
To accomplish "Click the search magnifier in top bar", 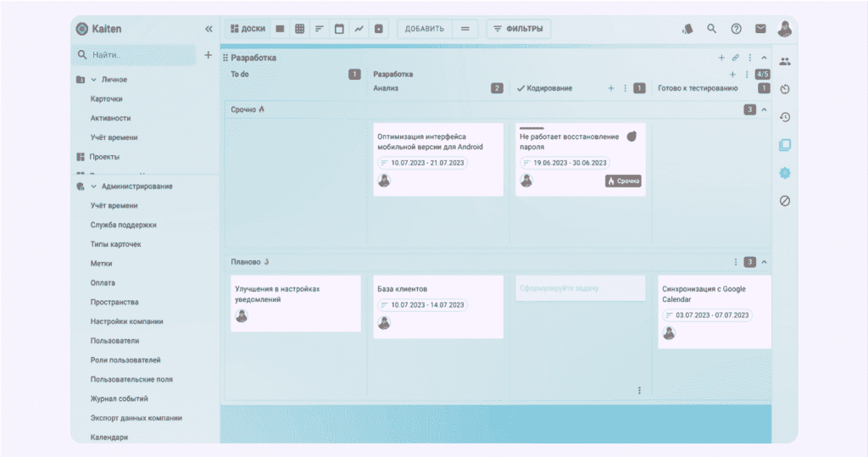I will (712, 29).
